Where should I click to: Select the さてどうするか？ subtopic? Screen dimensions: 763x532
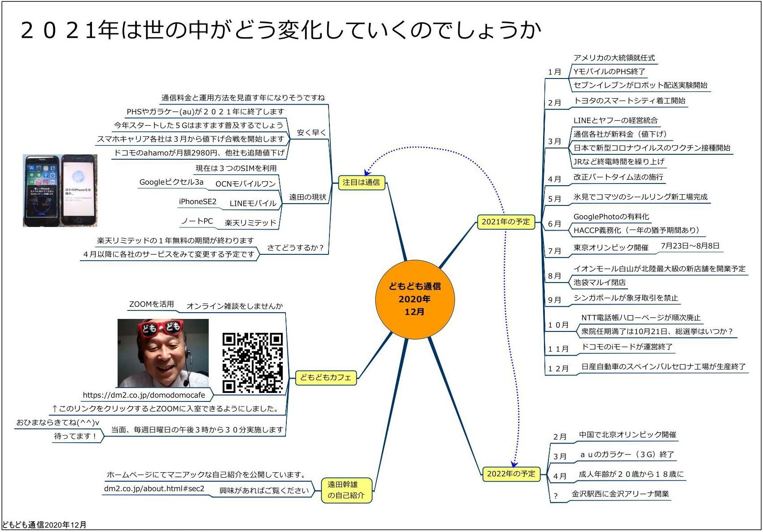point(295,248)
